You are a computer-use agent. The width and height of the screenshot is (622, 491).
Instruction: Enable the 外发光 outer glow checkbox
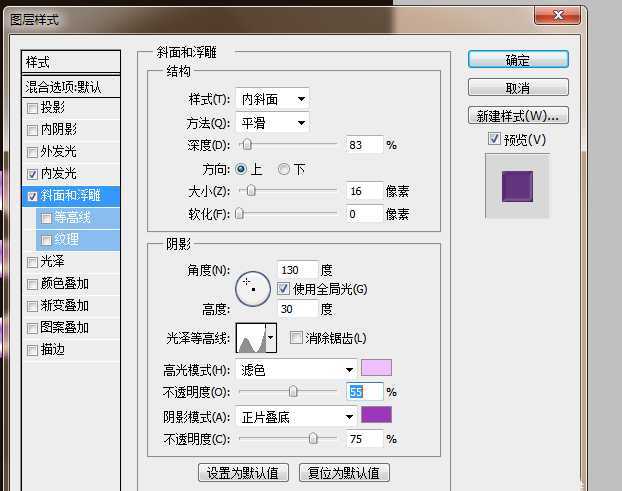tap(32, 152)
